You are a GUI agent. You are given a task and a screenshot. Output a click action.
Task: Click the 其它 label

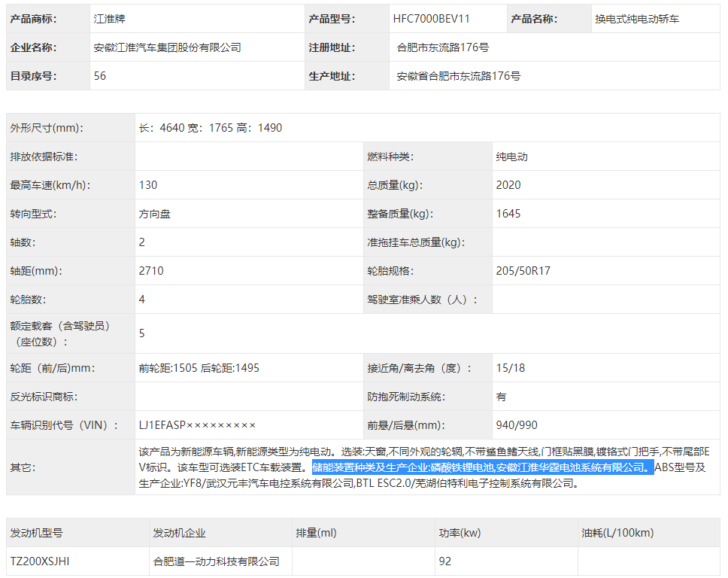tap(23, 467)
